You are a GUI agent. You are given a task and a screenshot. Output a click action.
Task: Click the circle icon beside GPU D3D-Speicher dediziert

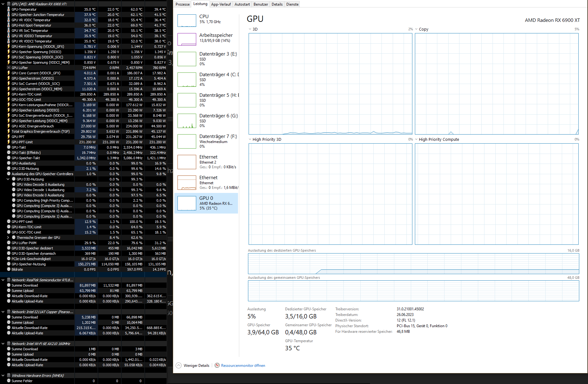[9, 248]
